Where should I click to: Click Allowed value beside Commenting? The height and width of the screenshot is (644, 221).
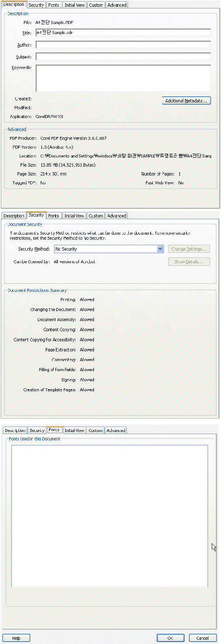coord(87,360)
